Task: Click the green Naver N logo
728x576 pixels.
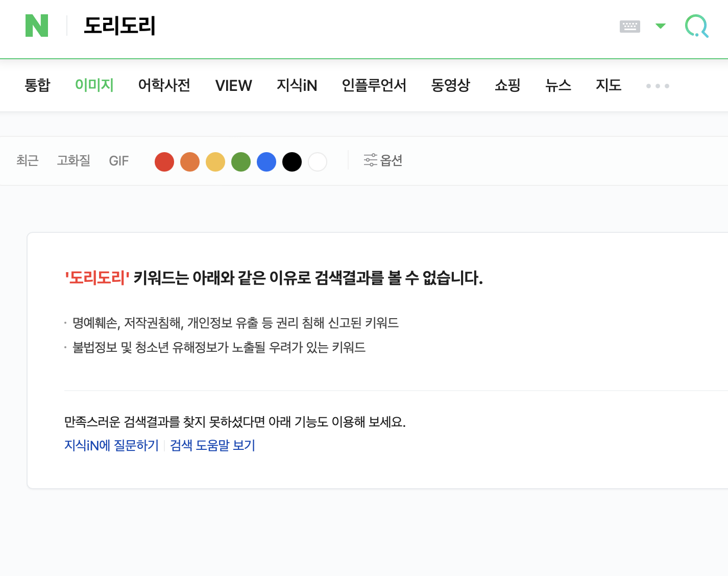Action: coord(37,26)
